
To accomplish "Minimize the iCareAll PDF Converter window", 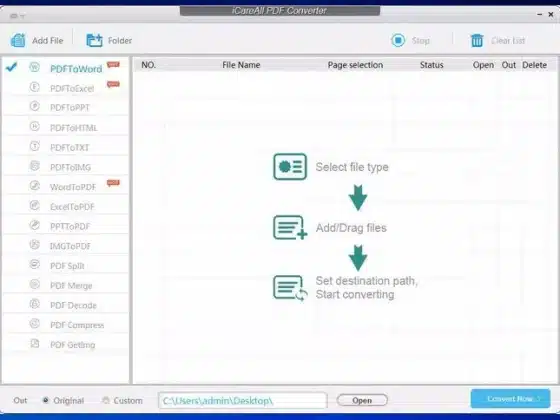I will point(539,14).
